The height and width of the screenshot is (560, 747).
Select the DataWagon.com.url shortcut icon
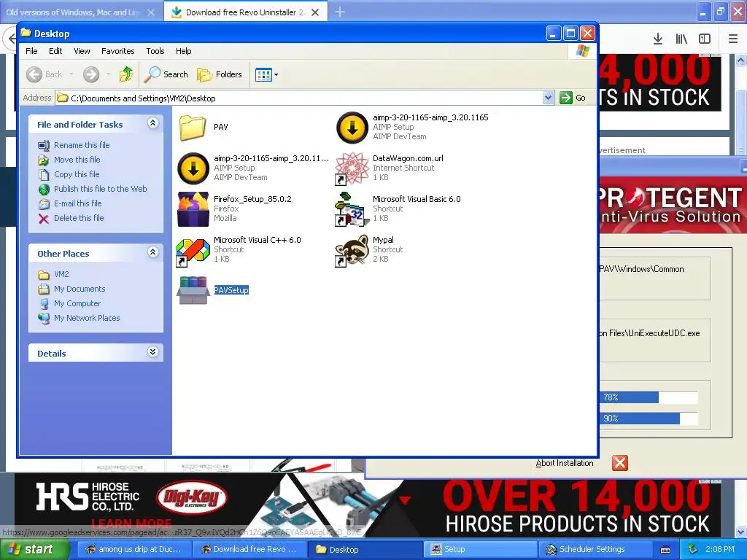point(352,168)
